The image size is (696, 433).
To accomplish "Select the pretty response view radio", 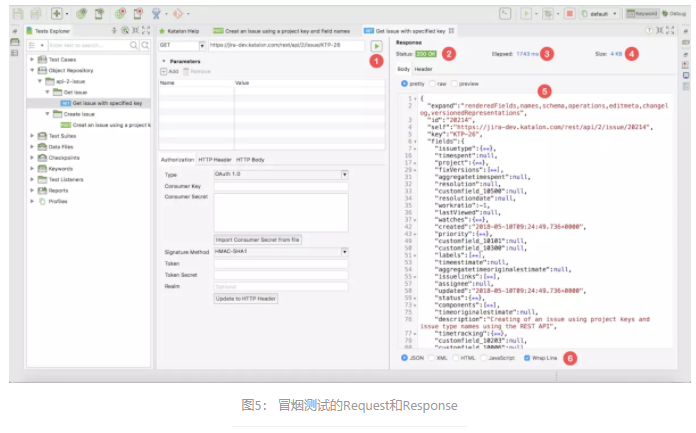I will click(404, 83).
